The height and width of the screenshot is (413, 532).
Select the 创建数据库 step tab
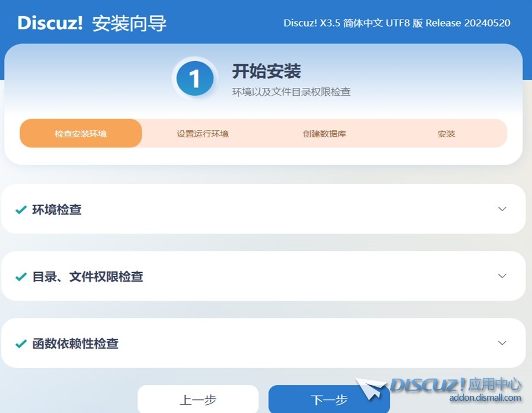pyautogui.click(x=325, y=134)
